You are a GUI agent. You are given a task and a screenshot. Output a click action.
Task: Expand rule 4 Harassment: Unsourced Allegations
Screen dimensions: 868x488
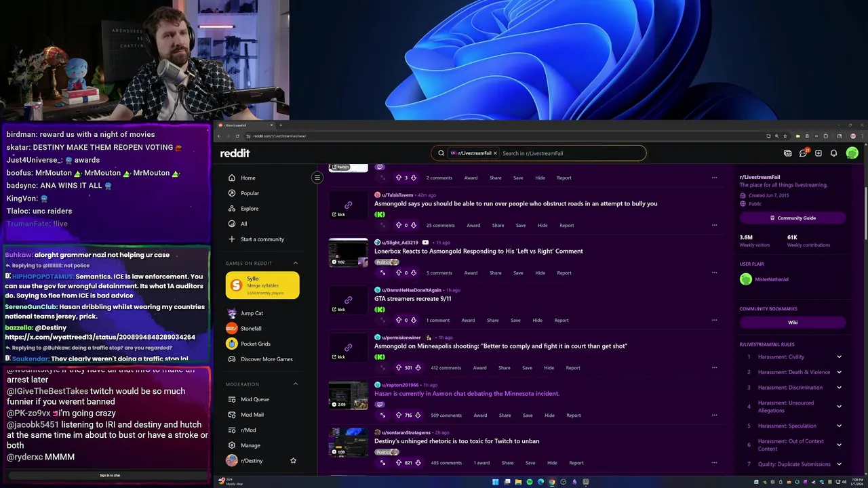coord(839,407)
